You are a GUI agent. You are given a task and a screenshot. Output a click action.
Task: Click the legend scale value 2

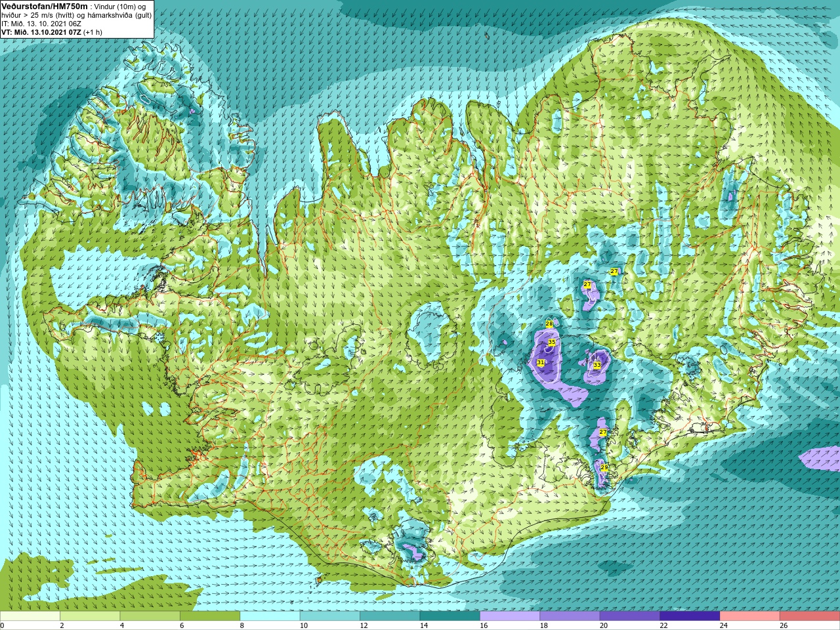point(62,626)
